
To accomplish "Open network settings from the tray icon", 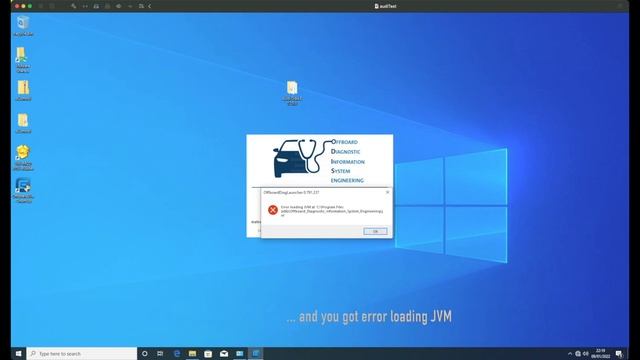I will pos(578,353).
